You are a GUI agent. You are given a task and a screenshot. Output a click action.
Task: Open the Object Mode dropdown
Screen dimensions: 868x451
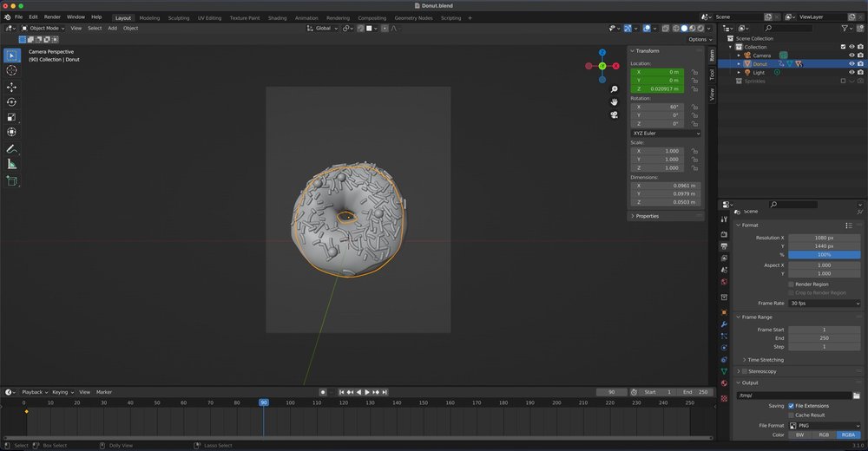pyautogui.click(x=43, y=29)
